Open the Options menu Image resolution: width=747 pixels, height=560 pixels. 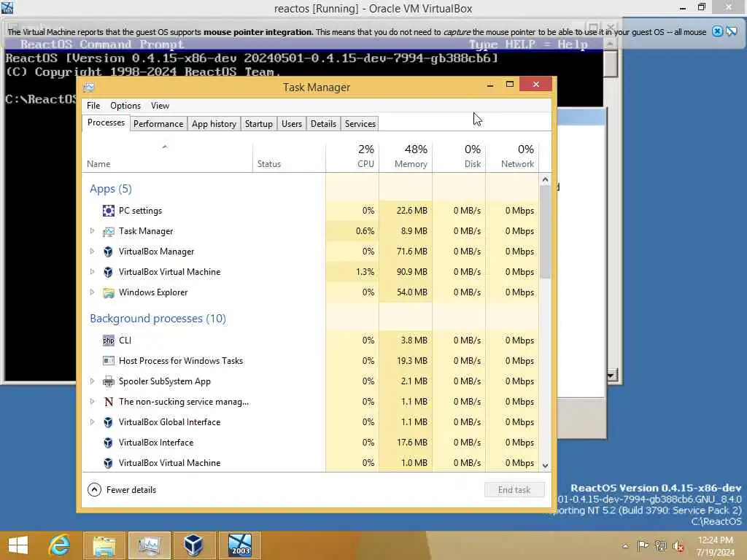(x=125, y=106)
